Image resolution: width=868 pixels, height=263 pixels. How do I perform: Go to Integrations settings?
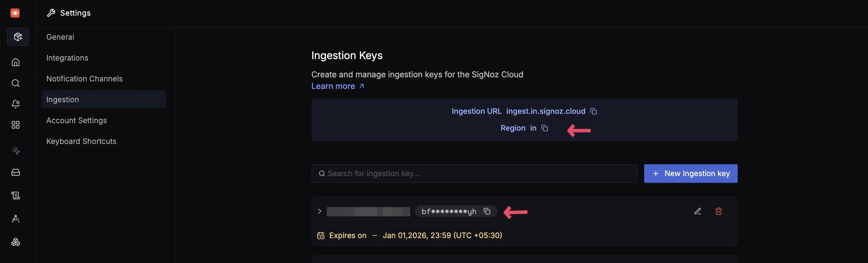click(67, 58)
